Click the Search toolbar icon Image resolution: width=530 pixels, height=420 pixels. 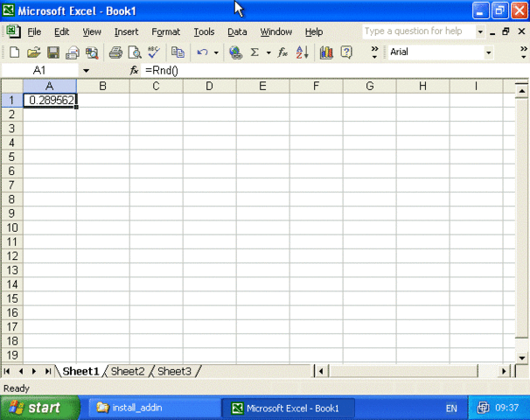click(92, 52)
